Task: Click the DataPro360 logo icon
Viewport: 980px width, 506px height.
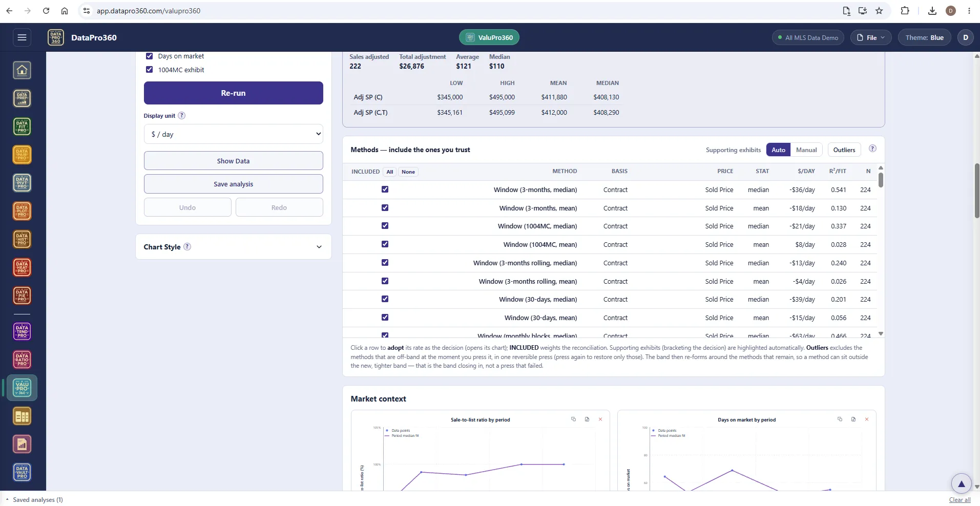Action: coord(56,37)
